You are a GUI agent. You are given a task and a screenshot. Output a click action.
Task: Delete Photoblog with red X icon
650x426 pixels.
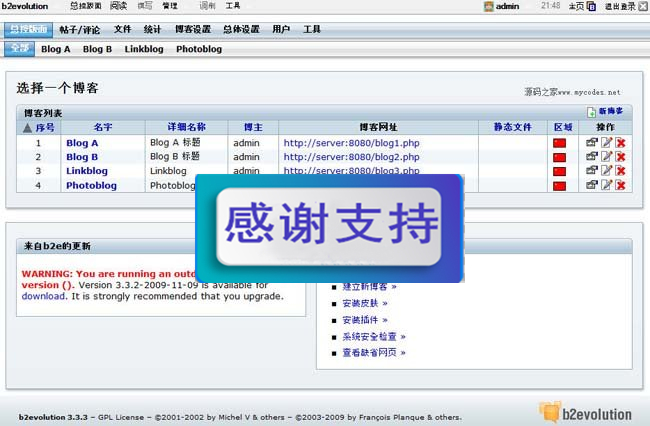pos(621,185)
